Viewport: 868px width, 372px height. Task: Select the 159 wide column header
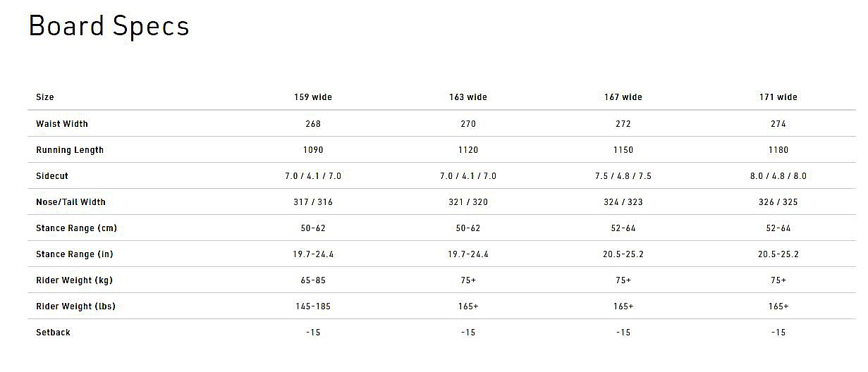313,97
